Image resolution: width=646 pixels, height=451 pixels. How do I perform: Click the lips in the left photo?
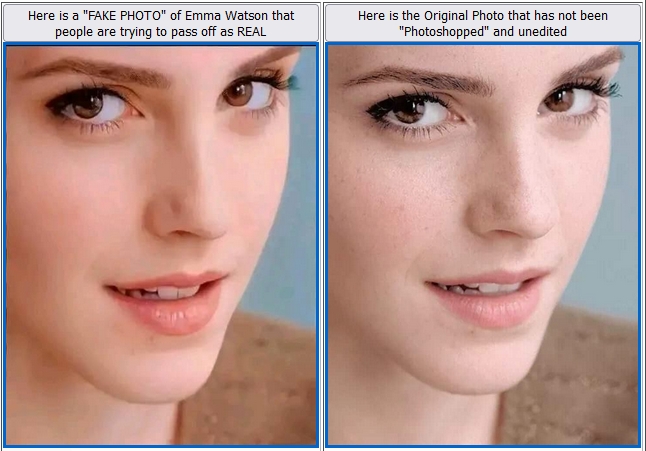coord(169,303)
